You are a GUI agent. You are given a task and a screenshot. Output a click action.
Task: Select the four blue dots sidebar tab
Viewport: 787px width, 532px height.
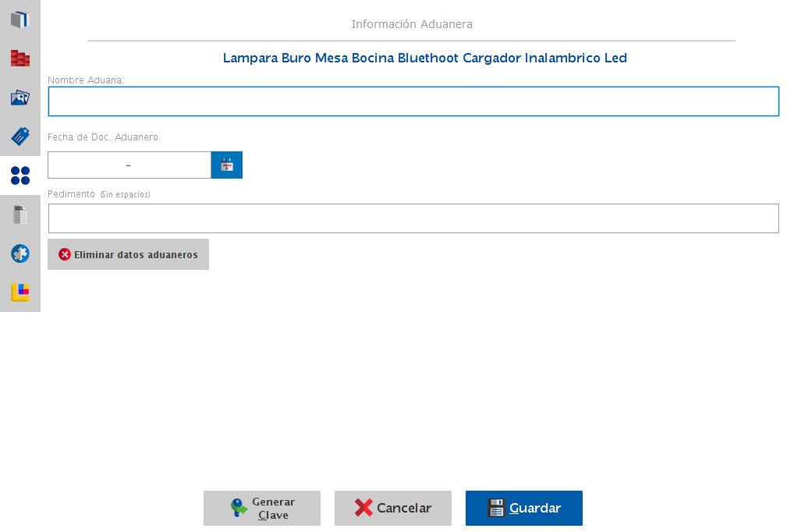click(20, 176)
